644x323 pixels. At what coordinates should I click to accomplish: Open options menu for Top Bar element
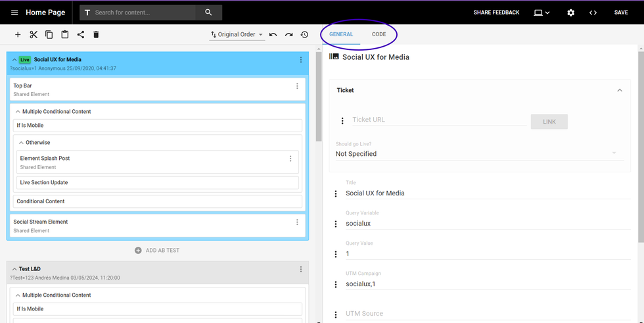297,86
